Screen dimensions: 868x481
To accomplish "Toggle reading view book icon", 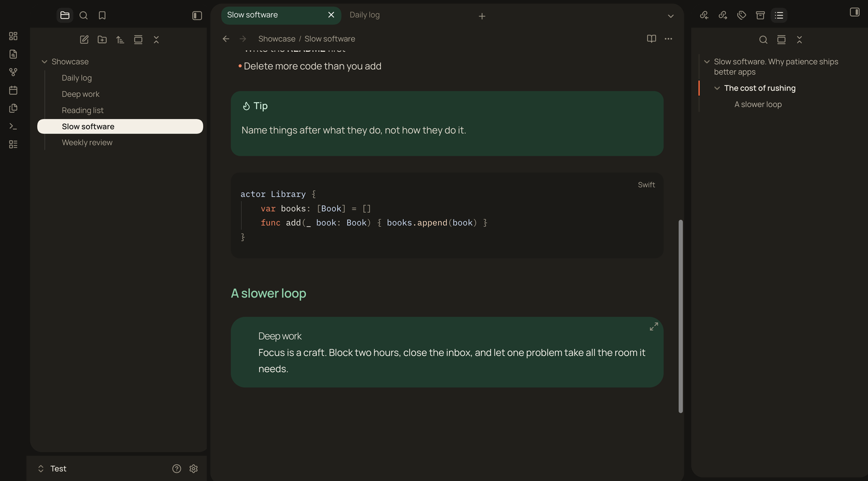I will tap(652, 38).
